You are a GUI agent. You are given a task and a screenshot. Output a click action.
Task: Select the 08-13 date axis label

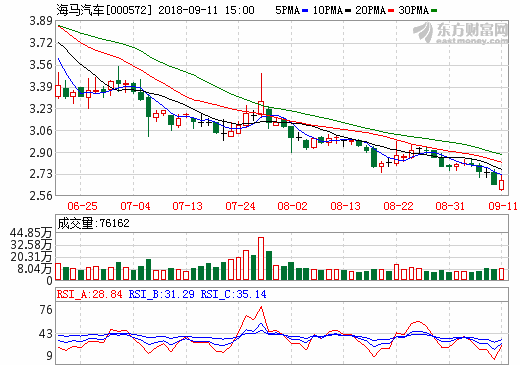click(346, 206)
